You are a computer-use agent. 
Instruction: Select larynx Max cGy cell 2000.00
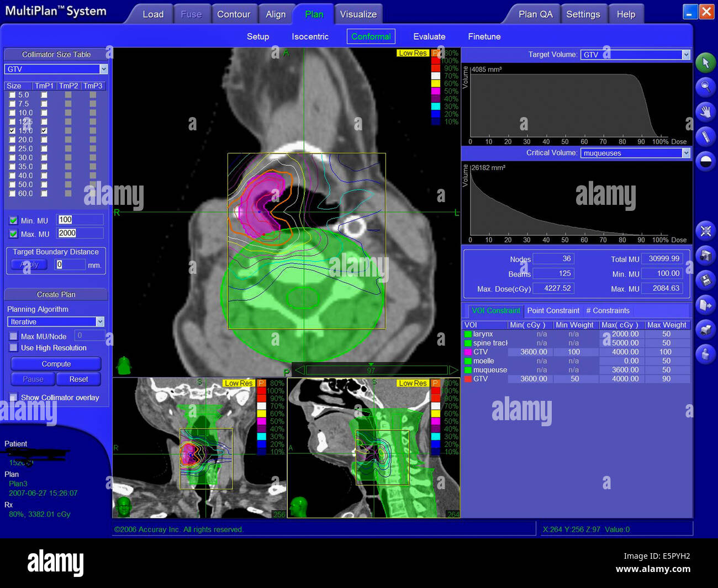click(621, 334)
